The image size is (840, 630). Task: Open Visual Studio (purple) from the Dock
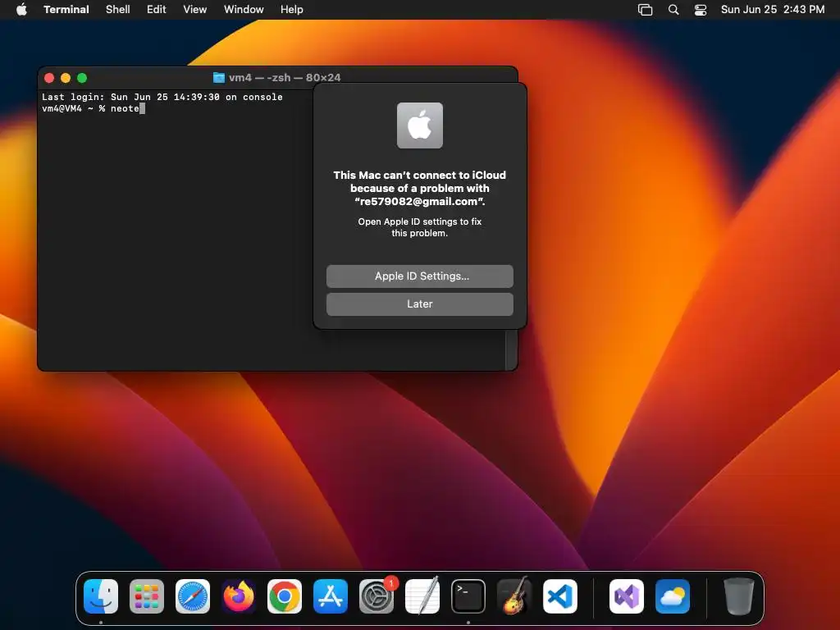pyautogui.click(x=627, y=596)
